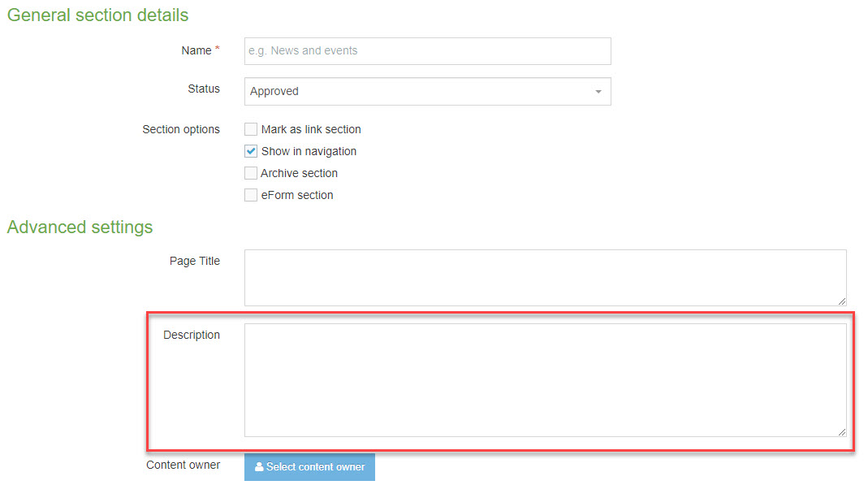Screen dimensions: 868x485
Task: Click the General section details heading
Action: [97, 15]
